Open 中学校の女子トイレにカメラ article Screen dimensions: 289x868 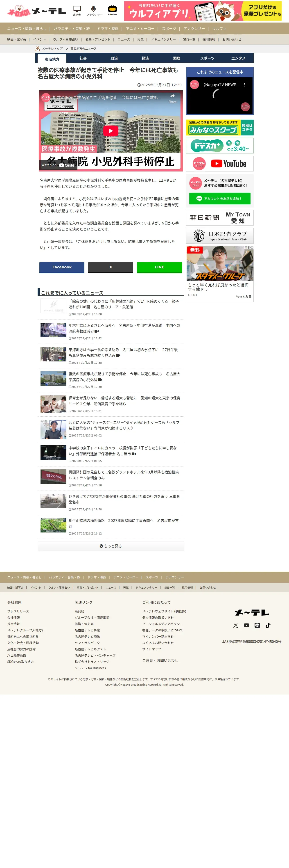pos(122,451)
